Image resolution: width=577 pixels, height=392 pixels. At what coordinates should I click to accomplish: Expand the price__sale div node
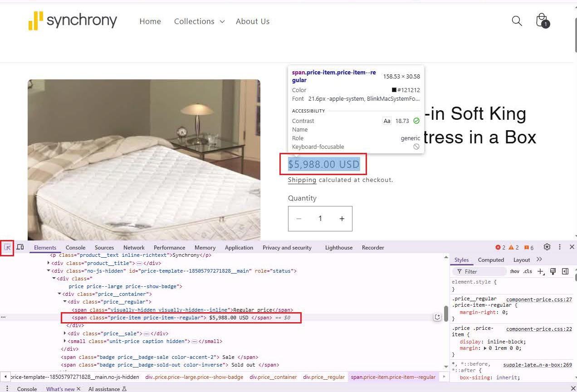coord(65,333)
